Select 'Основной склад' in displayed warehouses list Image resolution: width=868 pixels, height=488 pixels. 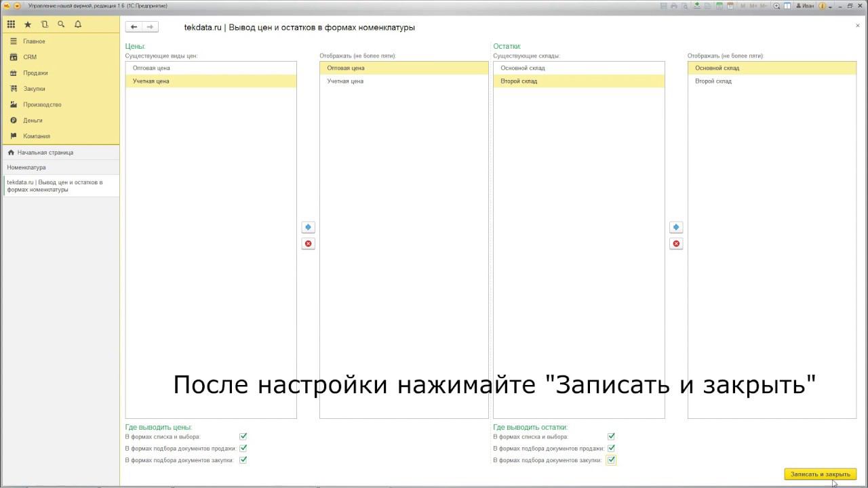click(x=772, y=68)
